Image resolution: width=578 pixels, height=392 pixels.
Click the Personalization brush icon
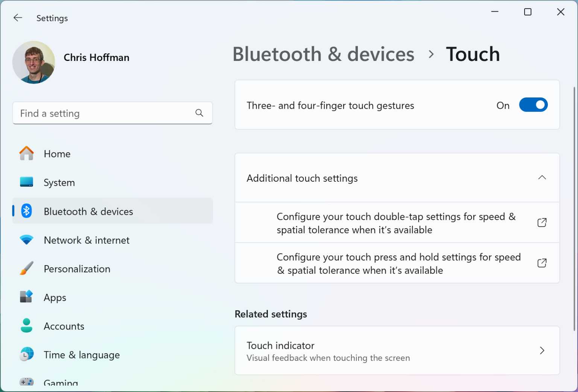point(26,269)
